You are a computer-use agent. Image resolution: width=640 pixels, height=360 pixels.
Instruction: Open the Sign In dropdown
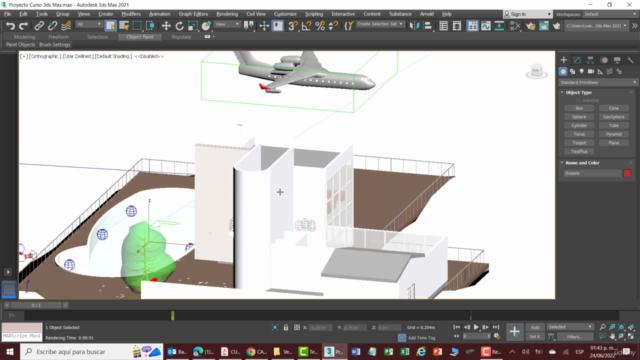click(x=527, y=14)
